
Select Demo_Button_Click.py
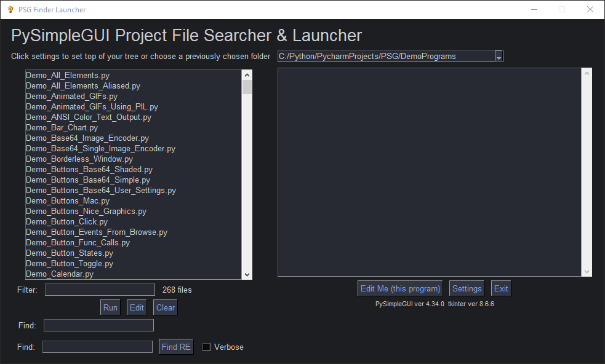[x=134, y=222]
